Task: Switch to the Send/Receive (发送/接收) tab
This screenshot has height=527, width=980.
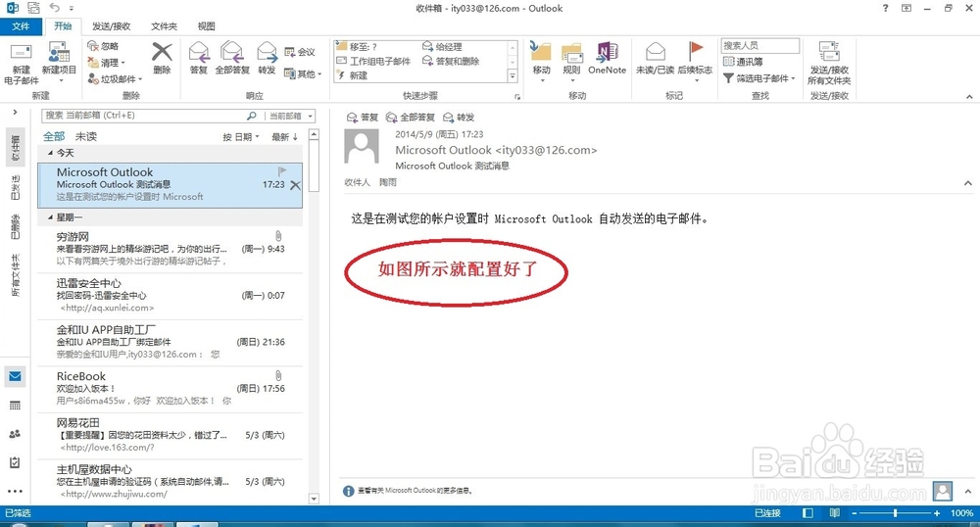Action: click(x=112, y=26)
